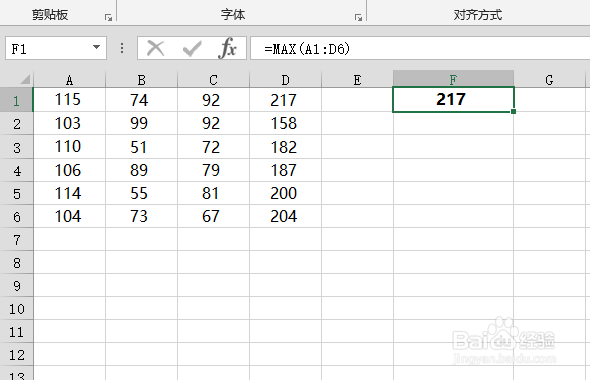The height and width of the screenshot is (380, 590).
Task: Click the formula bar resize dots handle
Action: (x=122, y=48)
